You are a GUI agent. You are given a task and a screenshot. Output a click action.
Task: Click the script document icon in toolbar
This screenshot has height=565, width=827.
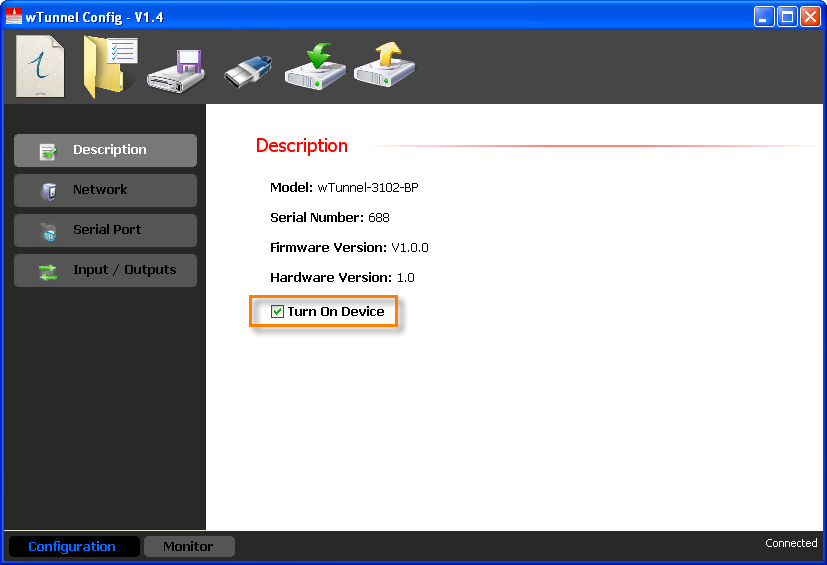point(40,67)
